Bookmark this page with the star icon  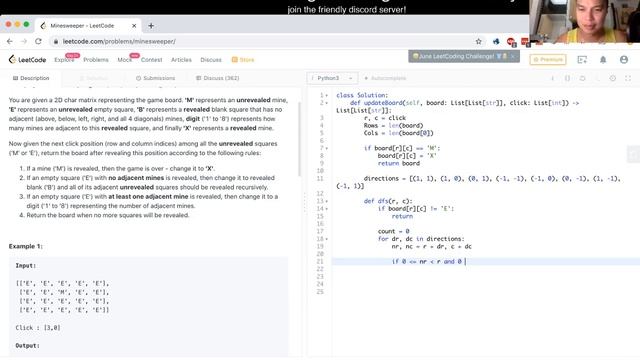478,41
